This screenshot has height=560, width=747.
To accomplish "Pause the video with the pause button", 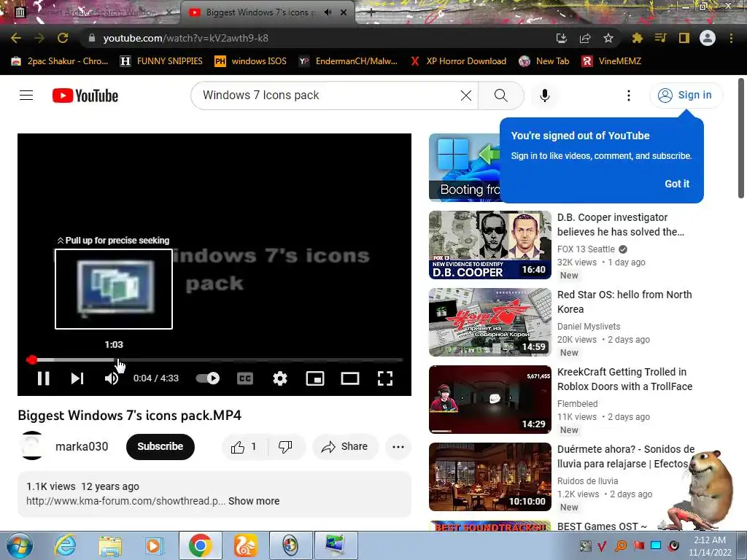I will [x=43, y=378].
